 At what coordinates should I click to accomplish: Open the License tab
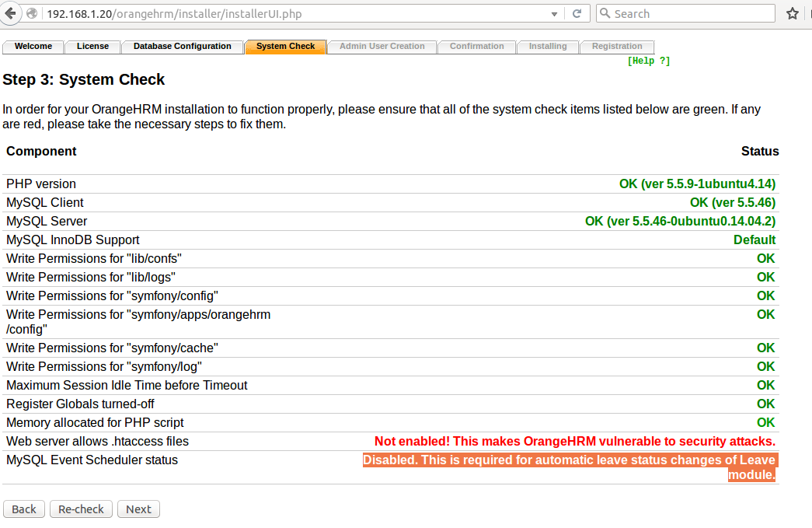[92, 46]
